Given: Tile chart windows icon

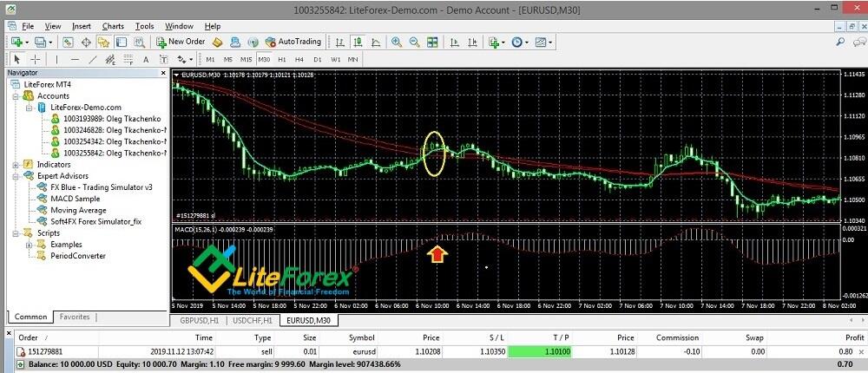Looking at the screenshot, I should click(x=432, y=42).
